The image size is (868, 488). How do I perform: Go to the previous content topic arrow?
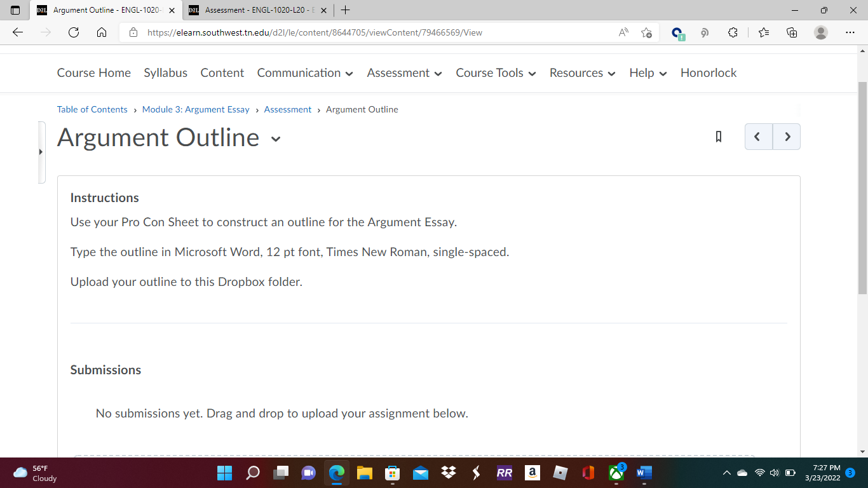pos(758,137)
